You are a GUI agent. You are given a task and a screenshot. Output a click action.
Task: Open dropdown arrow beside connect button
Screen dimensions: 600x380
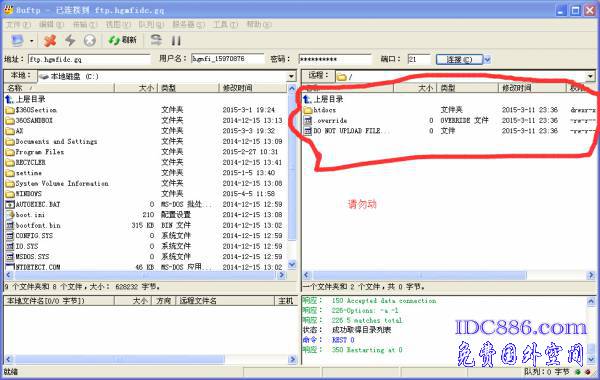pyautogui.click(x=487, y=59)
